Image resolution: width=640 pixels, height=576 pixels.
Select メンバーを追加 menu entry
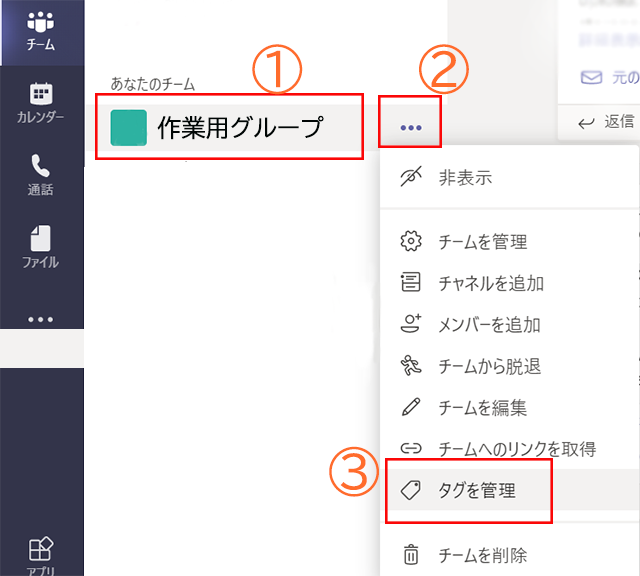tap(509, 325)
